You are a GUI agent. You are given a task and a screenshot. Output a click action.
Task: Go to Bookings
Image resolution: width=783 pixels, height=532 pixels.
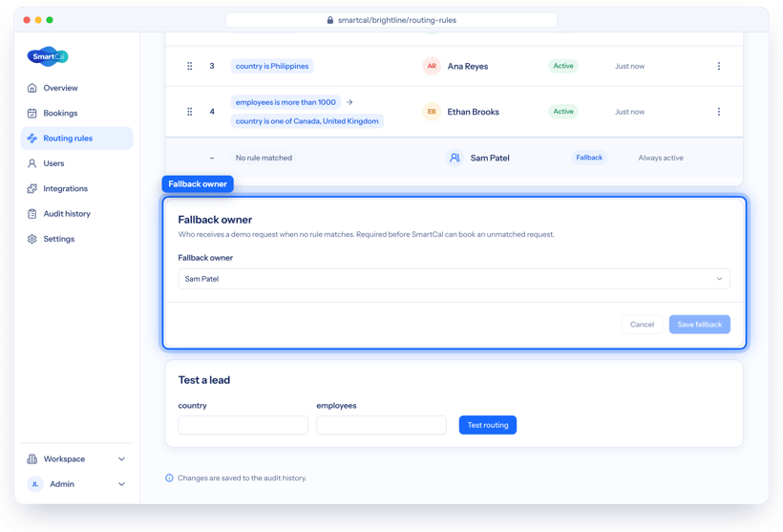[x=77, y=113]
